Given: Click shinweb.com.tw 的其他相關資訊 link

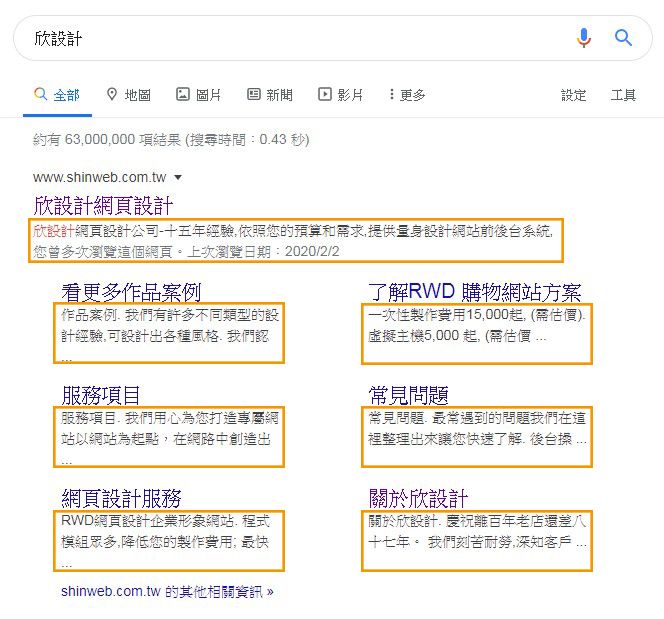Looking at the screenshot, I should point(167,591).
